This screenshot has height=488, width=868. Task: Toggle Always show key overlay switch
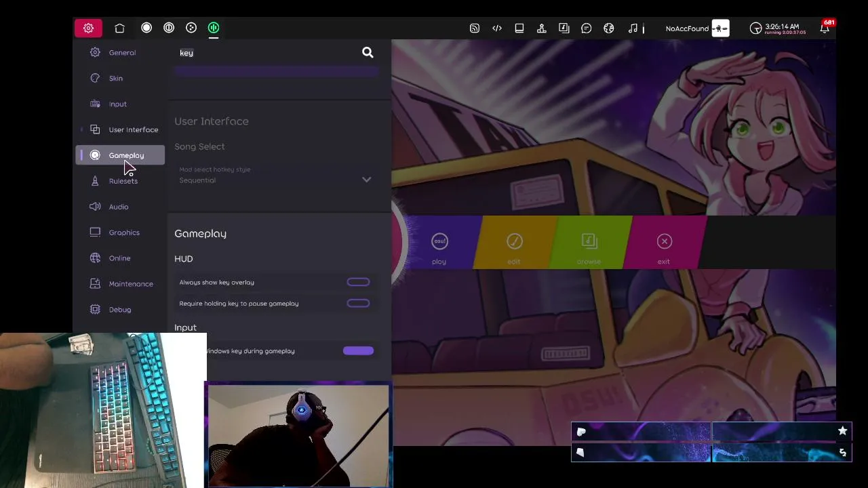tap(358, 282)
